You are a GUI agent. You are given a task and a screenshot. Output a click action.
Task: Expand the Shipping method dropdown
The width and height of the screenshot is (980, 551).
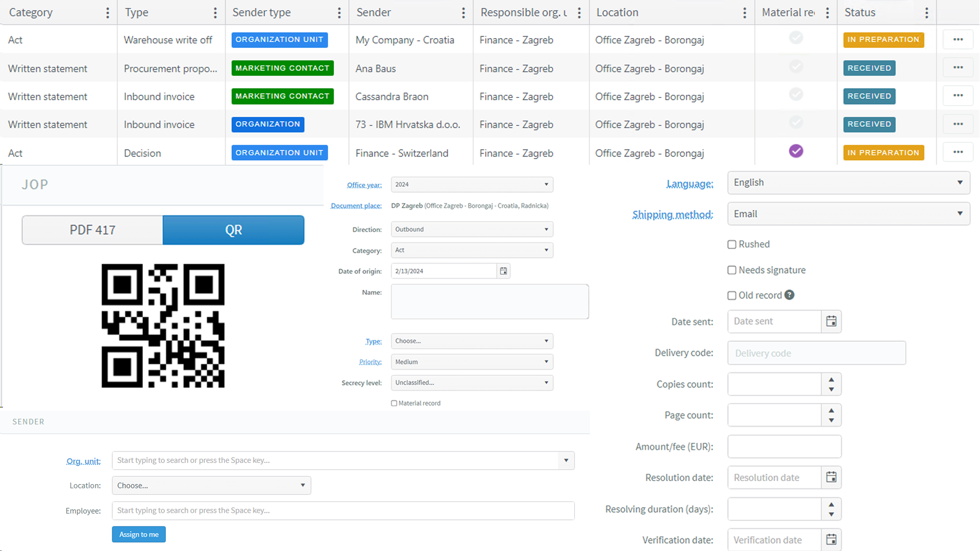849,214
